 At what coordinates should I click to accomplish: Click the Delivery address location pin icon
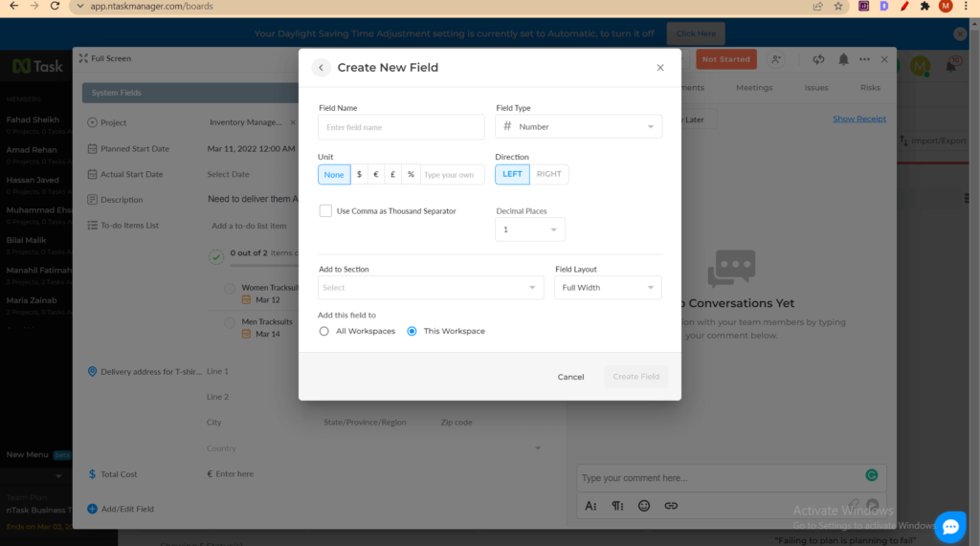(x=93, y=372)
